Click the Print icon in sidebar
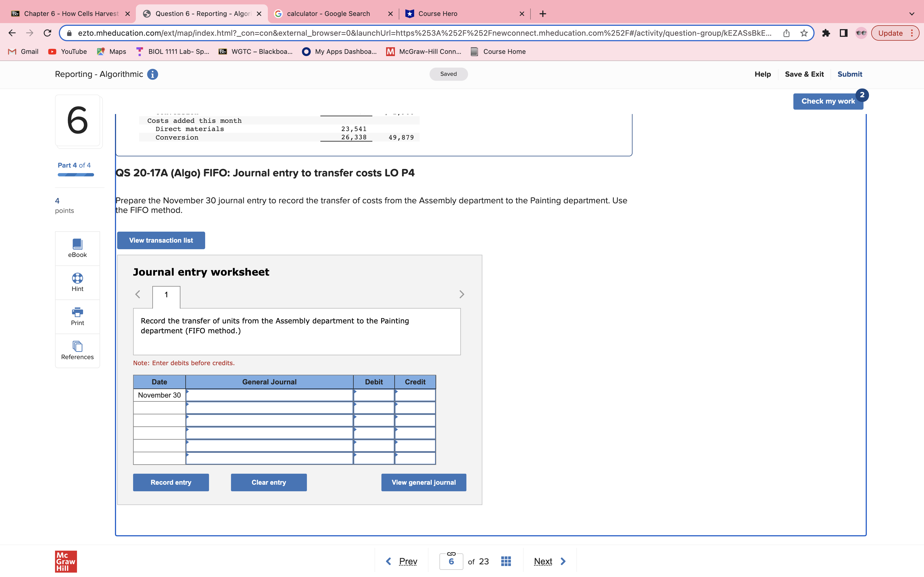The image size is (924, 577). click(77, 312)
